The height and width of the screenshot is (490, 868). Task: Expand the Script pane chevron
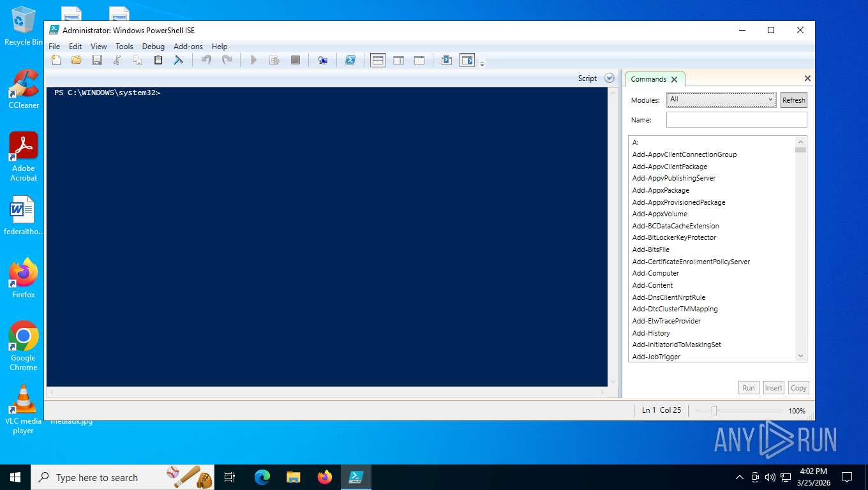(610, 78)
